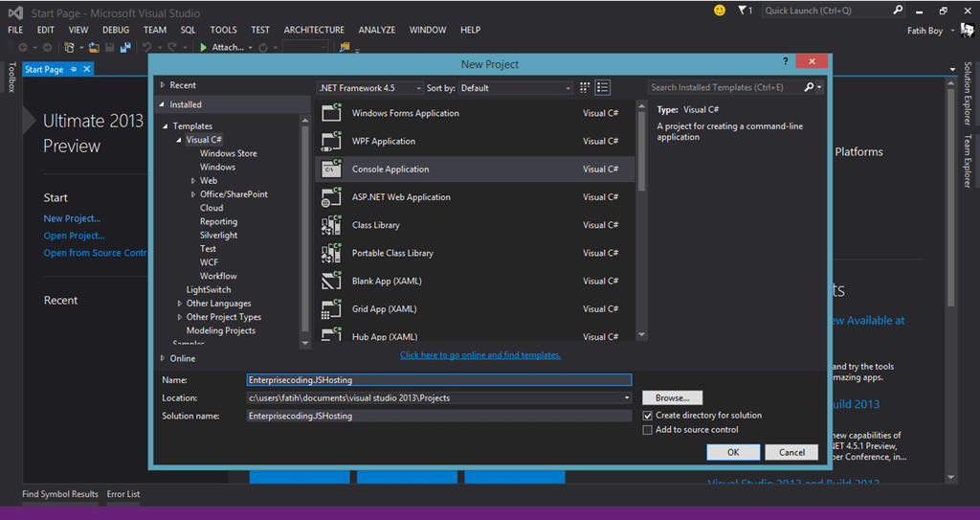Expand the Recent section

click(x=163, y=85)
